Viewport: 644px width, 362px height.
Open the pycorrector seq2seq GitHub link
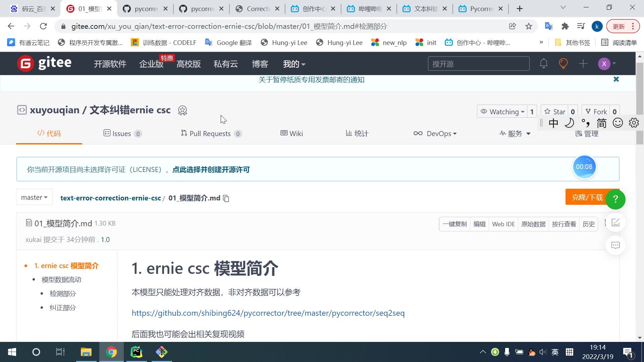(x=268, y=313)
